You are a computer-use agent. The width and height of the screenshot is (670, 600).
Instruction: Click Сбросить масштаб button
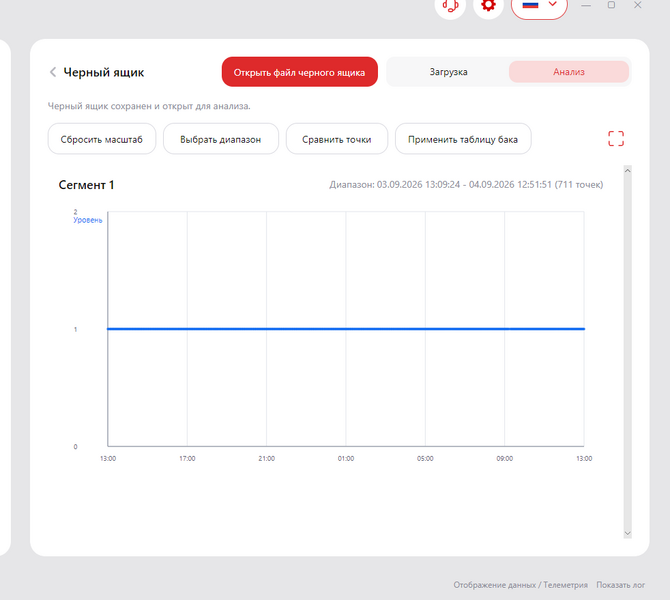click(102, 139)
